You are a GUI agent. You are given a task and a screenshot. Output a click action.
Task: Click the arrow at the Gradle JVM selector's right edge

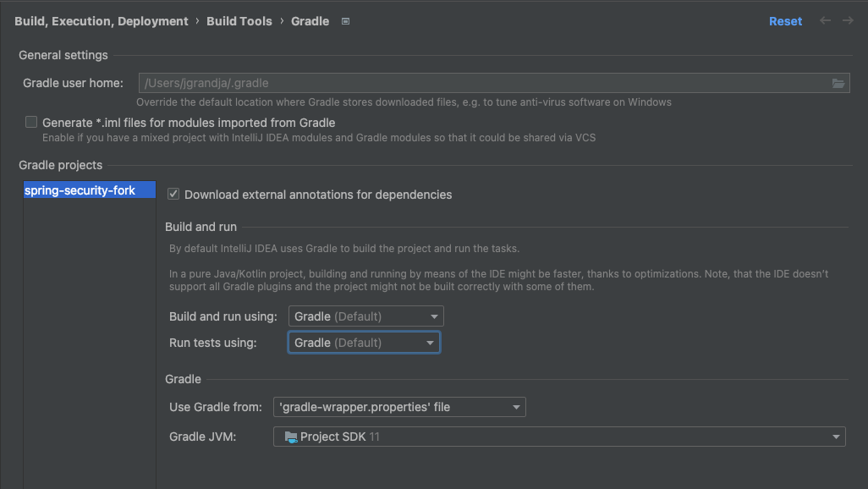tap(836, 437)
